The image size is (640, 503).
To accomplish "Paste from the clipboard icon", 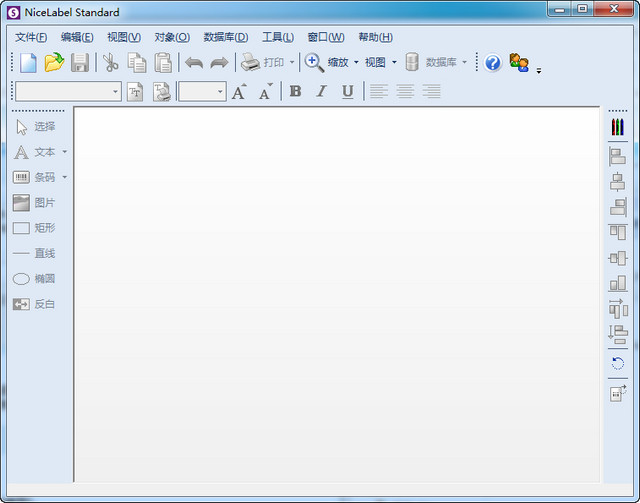I will pos(163,63).
